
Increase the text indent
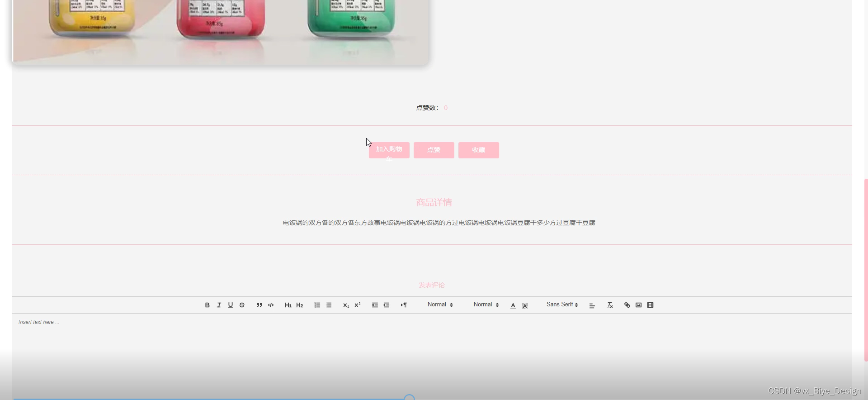(x=387, y=305)
